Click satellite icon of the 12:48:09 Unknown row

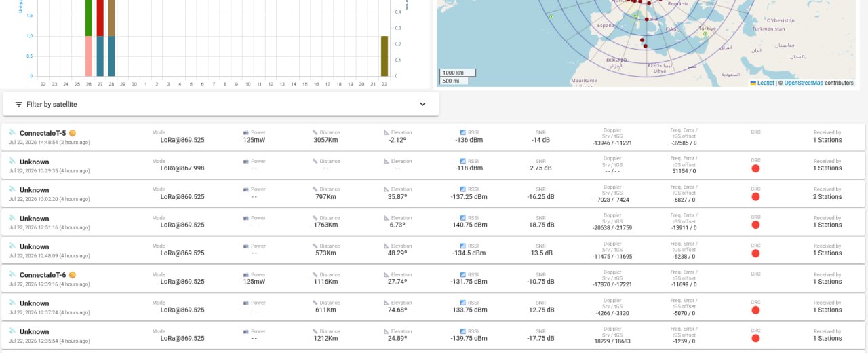(12, 246)
